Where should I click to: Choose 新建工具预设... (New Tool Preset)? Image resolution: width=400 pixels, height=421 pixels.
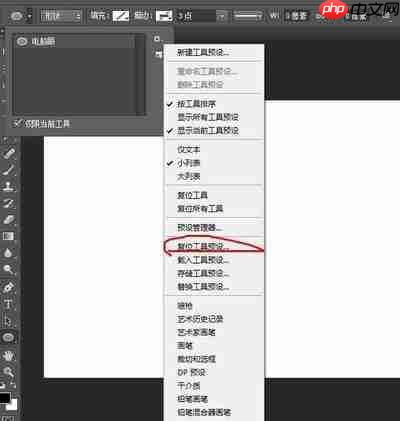[214, 52]
